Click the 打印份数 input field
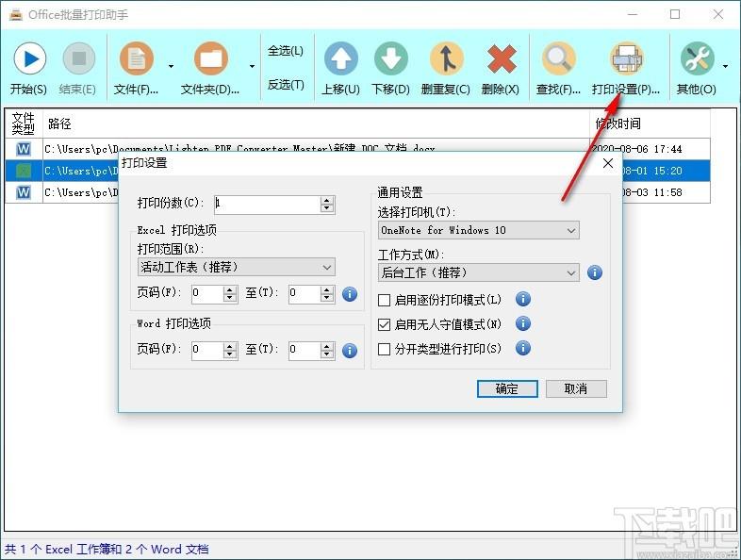 [268, 205]
